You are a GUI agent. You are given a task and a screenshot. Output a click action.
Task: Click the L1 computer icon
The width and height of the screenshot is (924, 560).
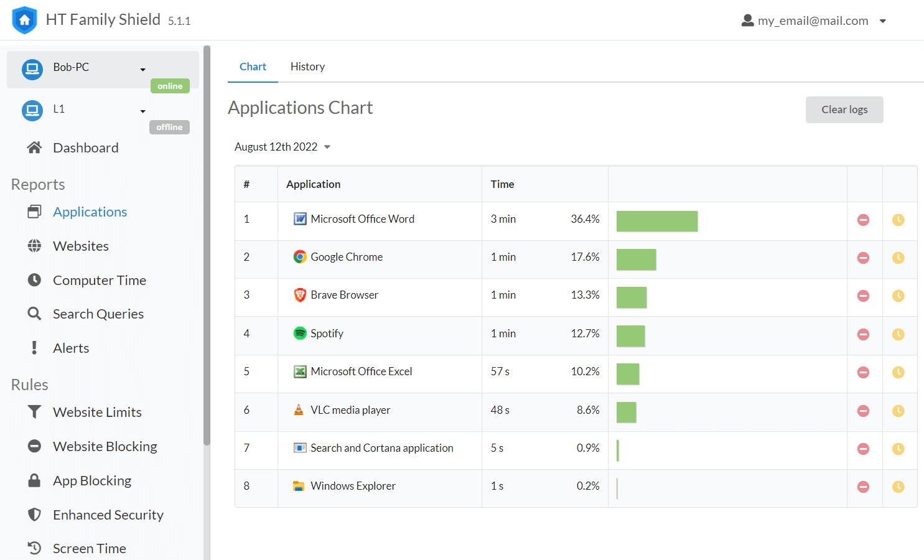tap(32, 111)
